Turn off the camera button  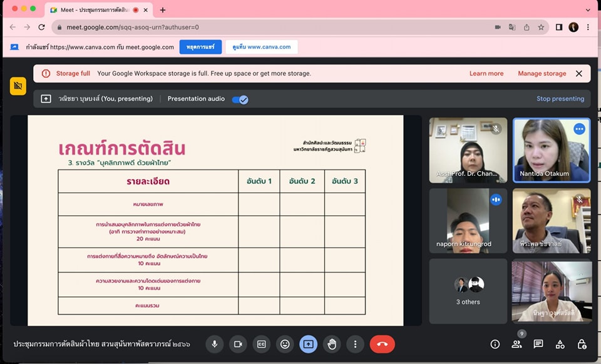pos(238,344)
